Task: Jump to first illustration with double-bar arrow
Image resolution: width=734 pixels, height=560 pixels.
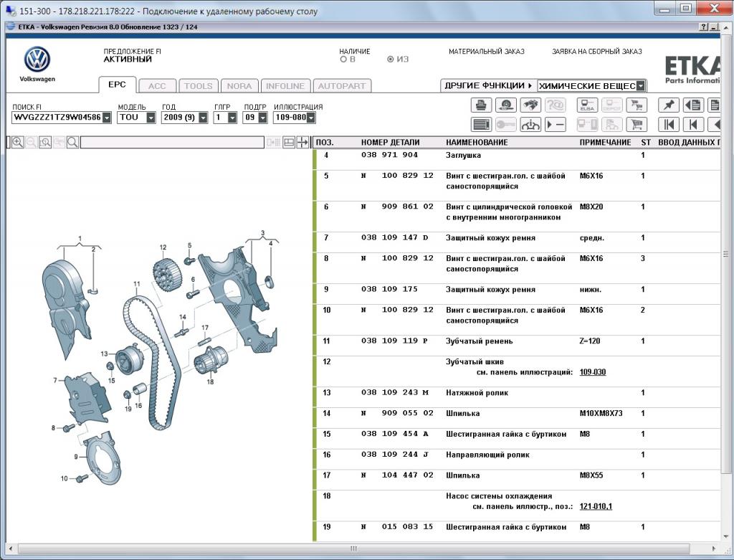Action: [x=669, y=124]
